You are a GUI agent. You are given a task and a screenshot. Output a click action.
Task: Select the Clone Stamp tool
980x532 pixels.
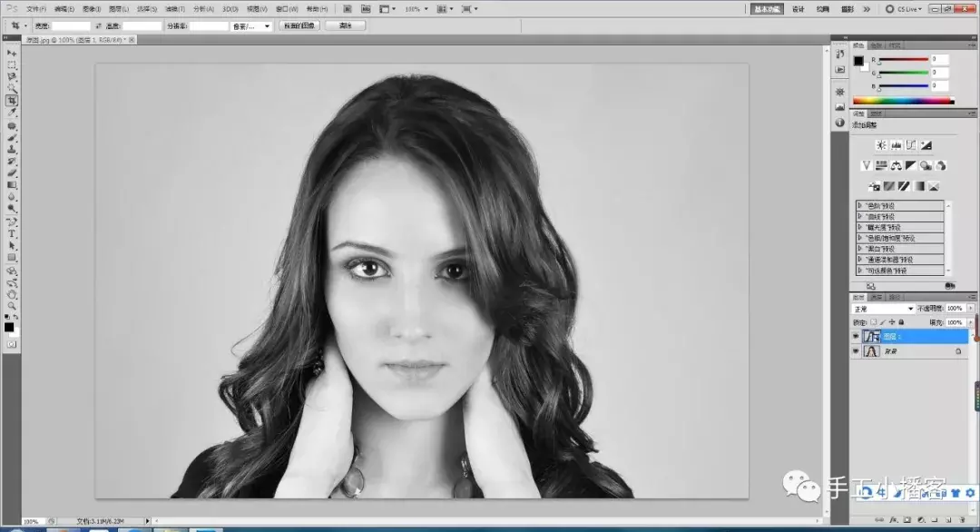[x=12, y=150]
